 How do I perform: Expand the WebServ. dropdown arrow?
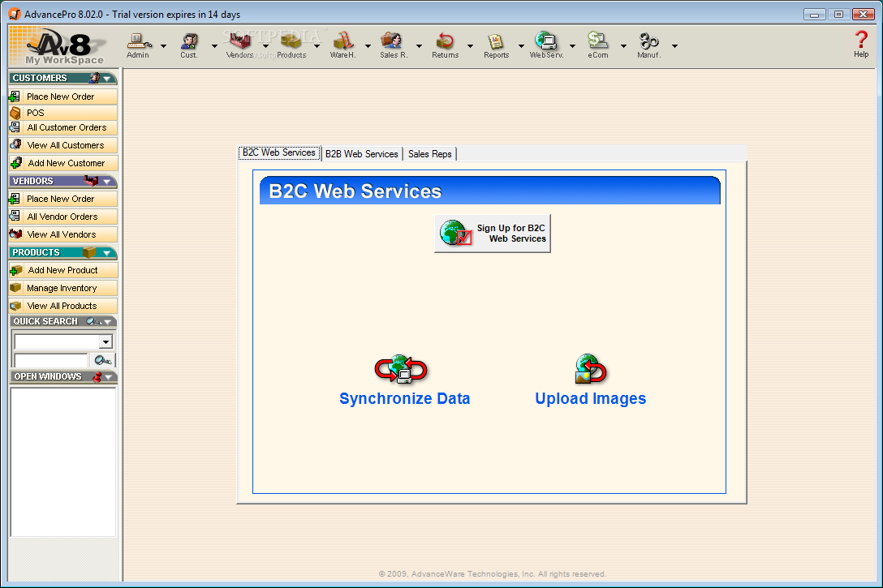572,46
